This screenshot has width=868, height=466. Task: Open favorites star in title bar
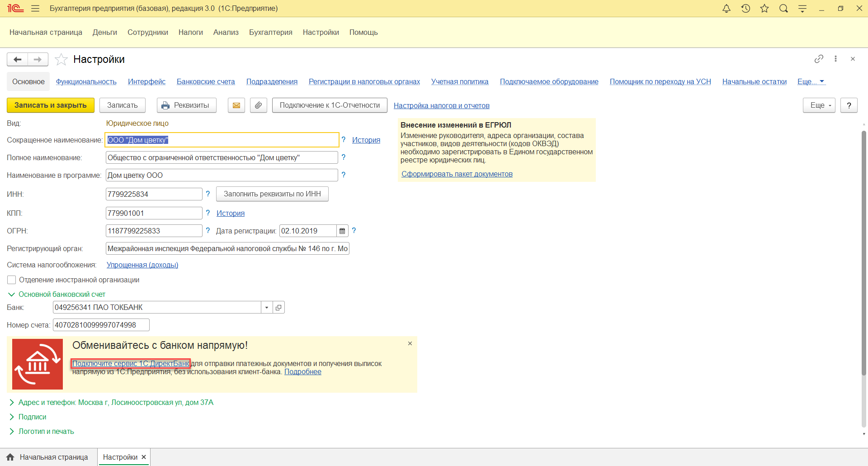[764, 9]
